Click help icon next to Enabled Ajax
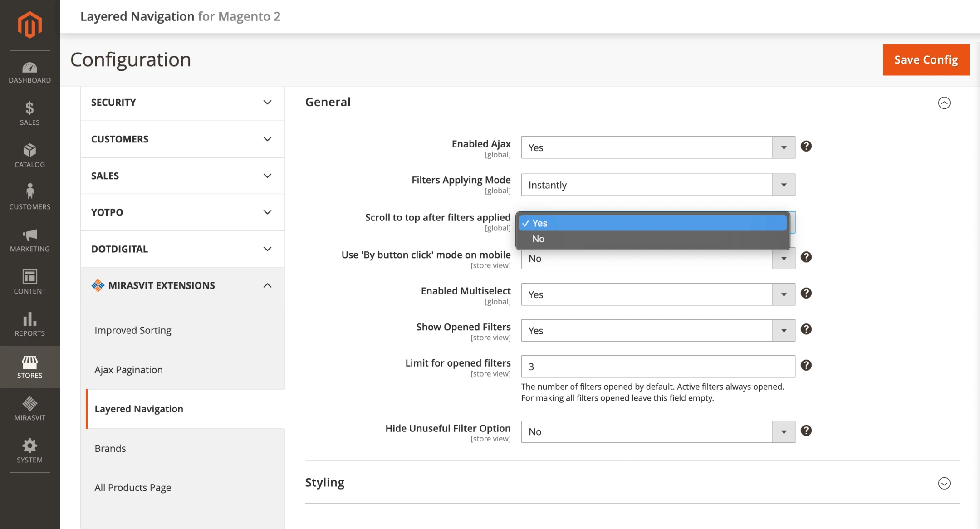 (806, 146)
